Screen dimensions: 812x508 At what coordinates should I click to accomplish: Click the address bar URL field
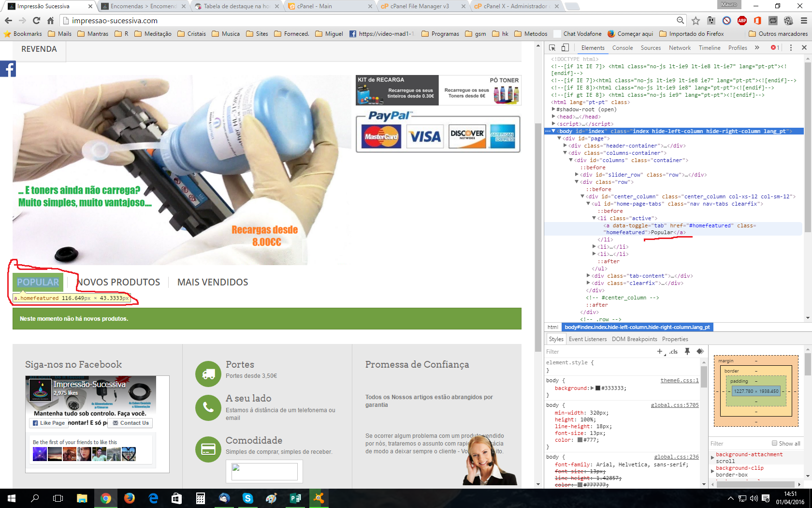coord(367,20)
